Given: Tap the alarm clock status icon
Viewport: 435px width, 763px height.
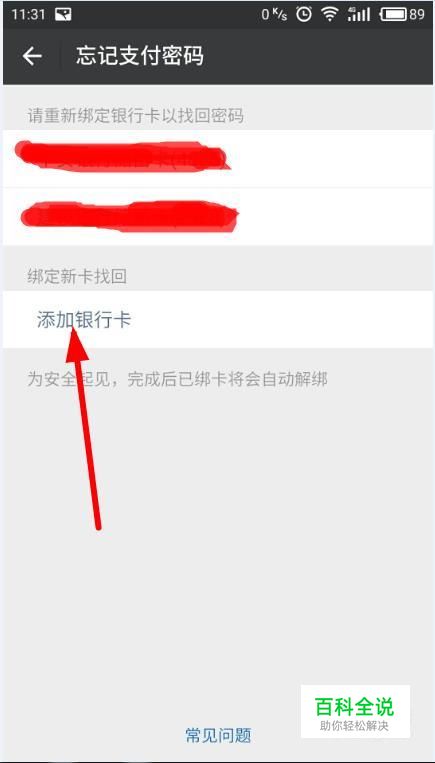Looking at the screenshot, I should (304, 15).
